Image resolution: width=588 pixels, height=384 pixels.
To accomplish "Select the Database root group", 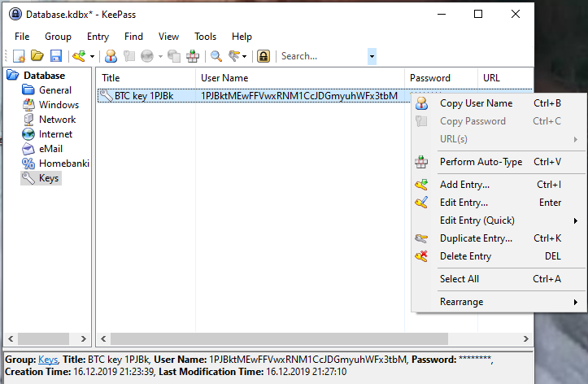I will tap(44, 76).
